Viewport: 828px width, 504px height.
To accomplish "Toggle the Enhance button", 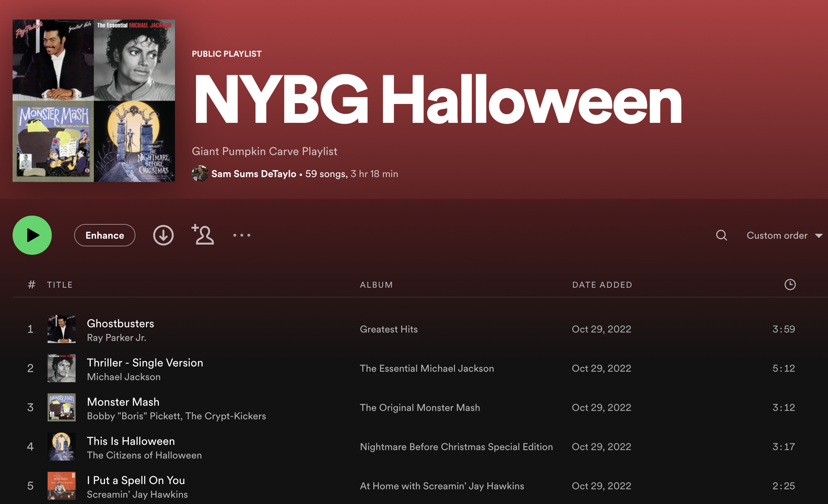I will click(x=105, y=235).
